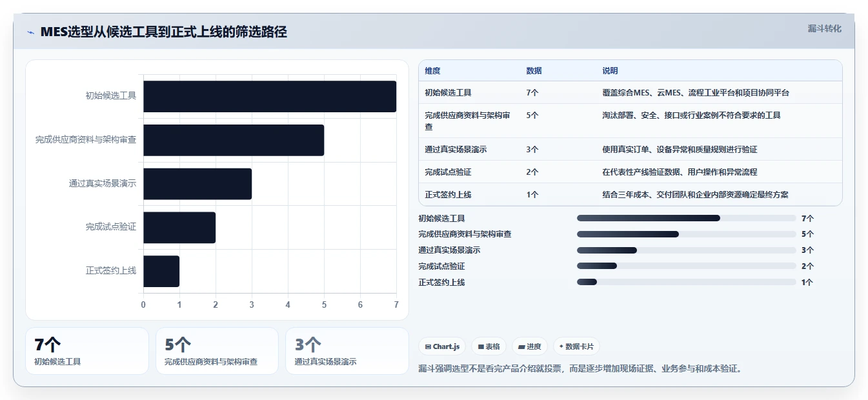Click the small icon in the 进度 badge
This screenshot has width=868, height=400.
pyautogui.click(x=521, y=347)
